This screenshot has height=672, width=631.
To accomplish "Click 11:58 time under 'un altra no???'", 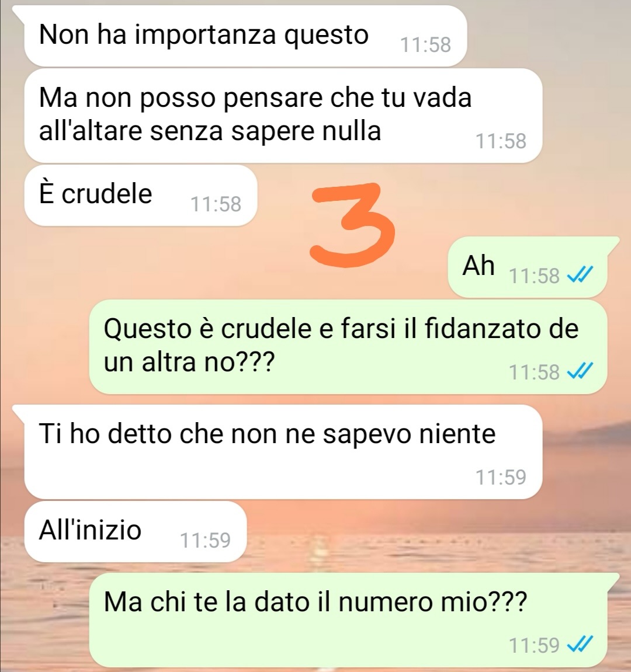I will tap(534, 372).
